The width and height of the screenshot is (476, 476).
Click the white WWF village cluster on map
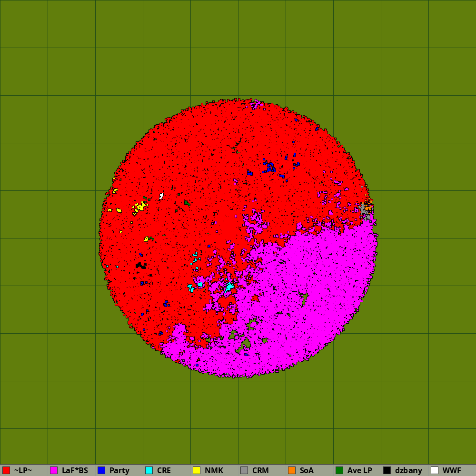tap(161, 196)
